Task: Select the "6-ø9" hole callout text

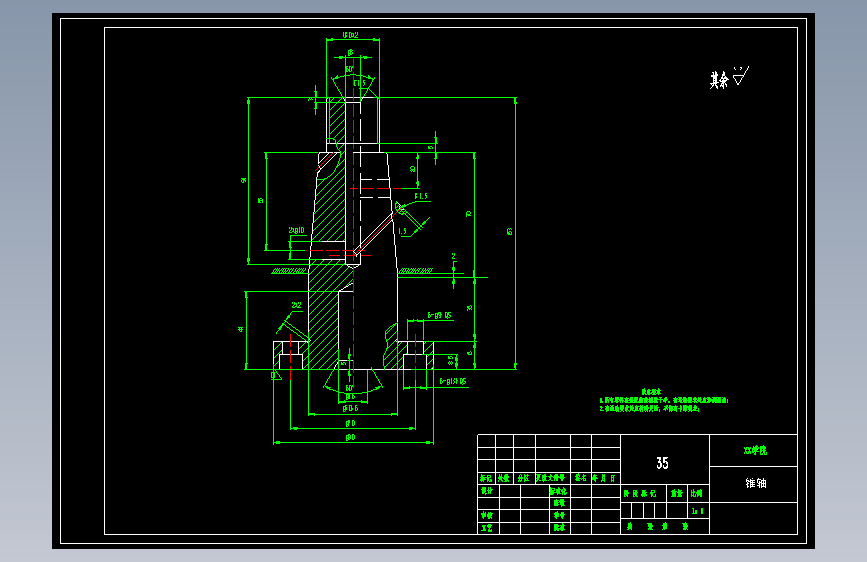Action: pos(439,315)
